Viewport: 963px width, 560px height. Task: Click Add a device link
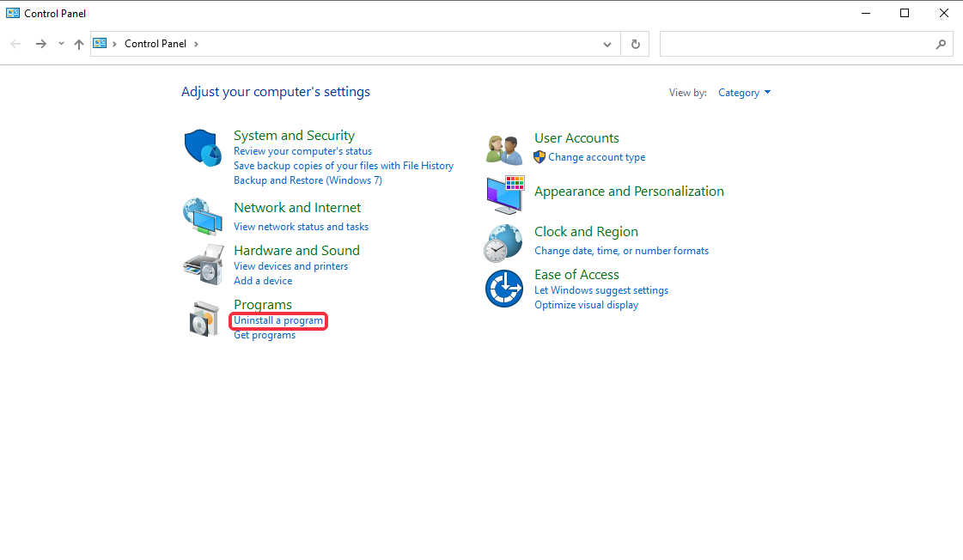[263, 281]
